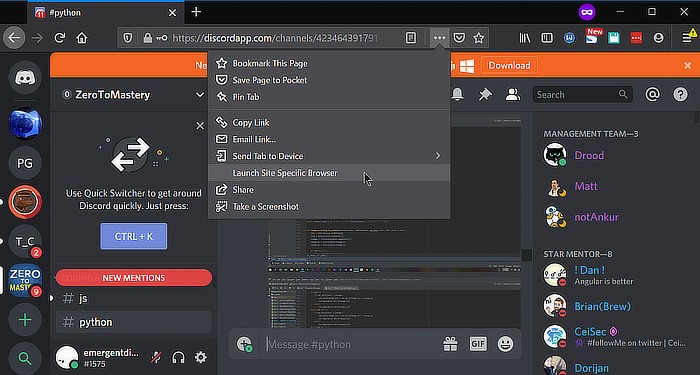This screenshot has width=700, height=375.
Task: Click the CTRL + K button
Action: click(134, 237)
